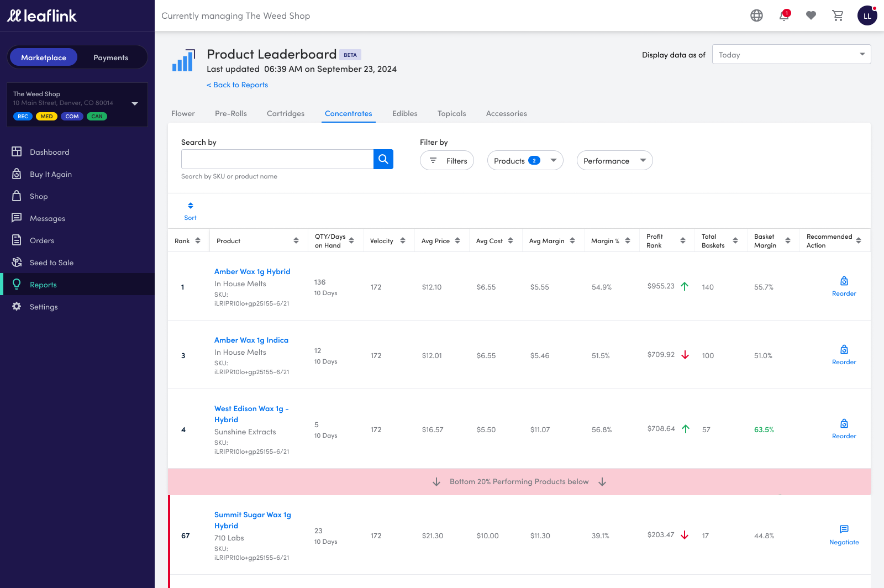Image resolution: width=884 pixels, height=588 pixels.
Task: Click Negotiate icon for Summit Sugar Wax
Action: click(844, 529)
